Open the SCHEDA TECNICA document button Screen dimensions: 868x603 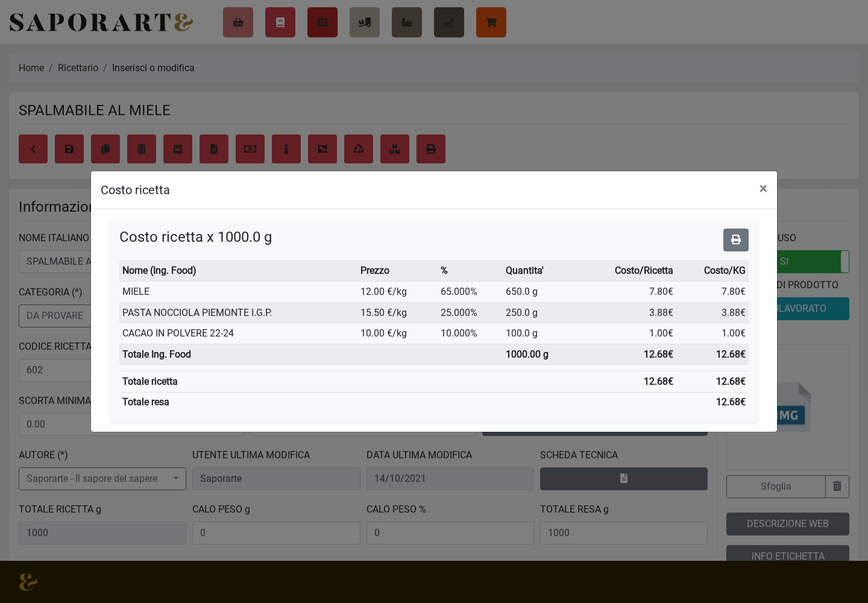(624, 479)
